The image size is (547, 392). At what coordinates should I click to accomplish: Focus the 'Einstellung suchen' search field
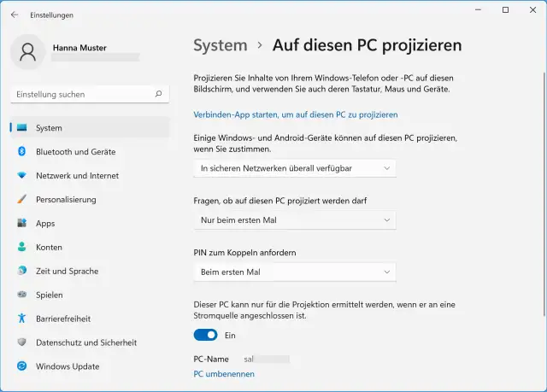90,94
